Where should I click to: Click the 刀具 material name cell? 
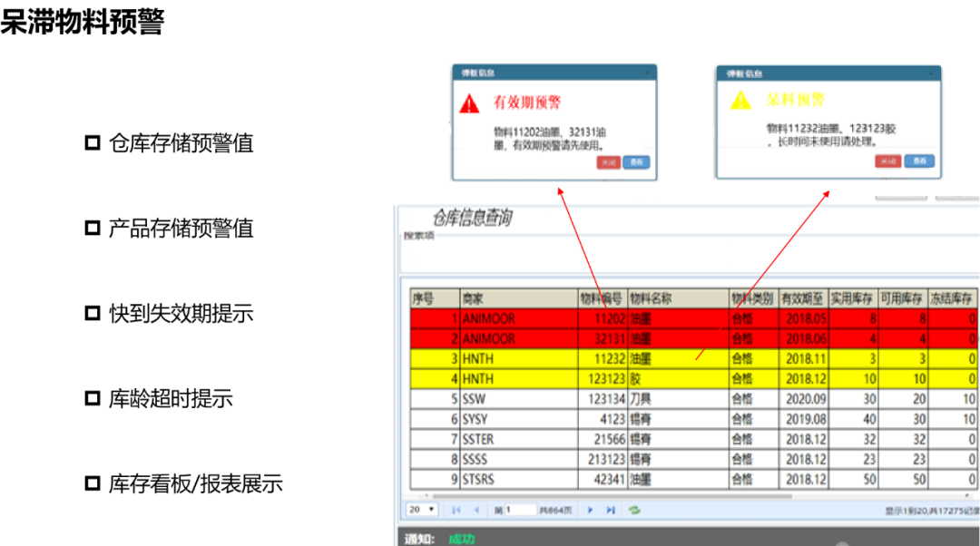678,398
